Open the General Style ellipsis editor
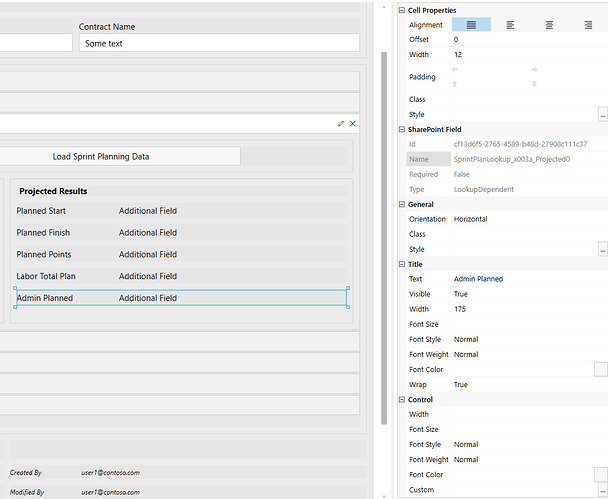The width and height of the screenshot is (608, 499). tap(603, 249)
